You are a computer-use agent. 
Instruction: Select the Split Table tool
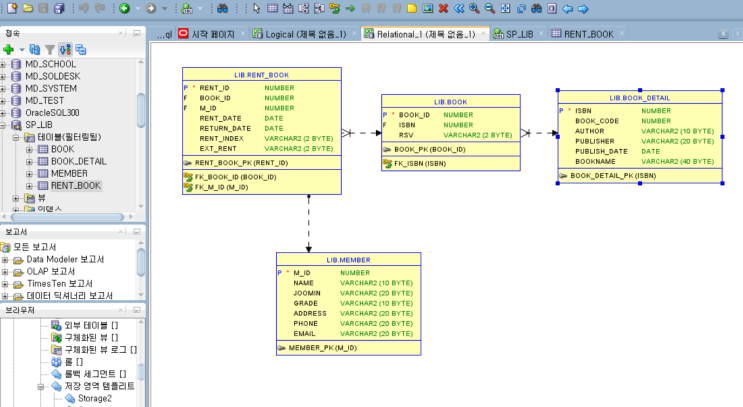pos(303,8)
